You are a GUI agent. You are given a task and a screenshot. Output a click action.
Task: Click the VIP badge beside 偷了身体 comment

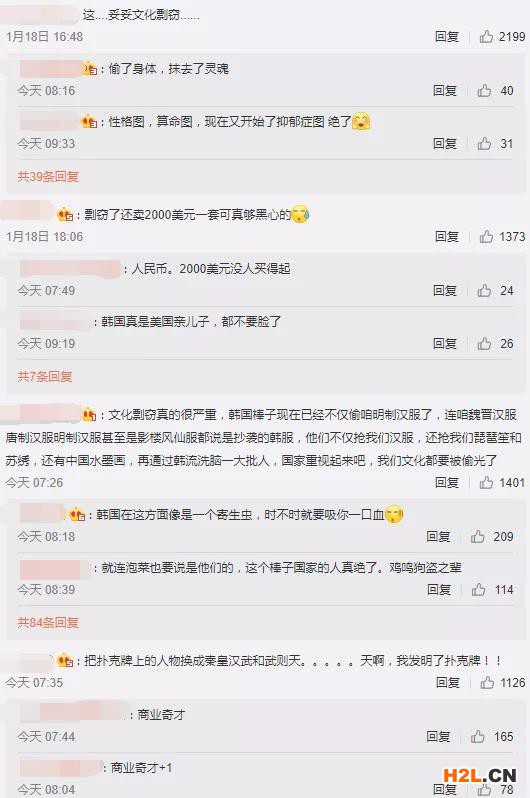(x=90, y=68)
